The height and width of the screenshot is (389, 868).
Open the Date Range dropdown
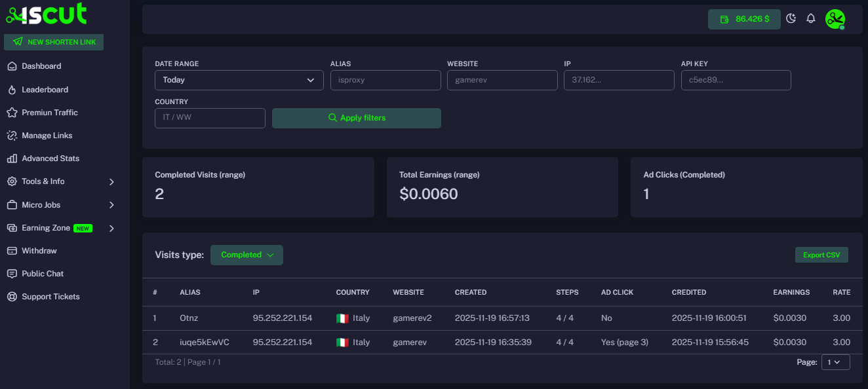tap(239, 80)
